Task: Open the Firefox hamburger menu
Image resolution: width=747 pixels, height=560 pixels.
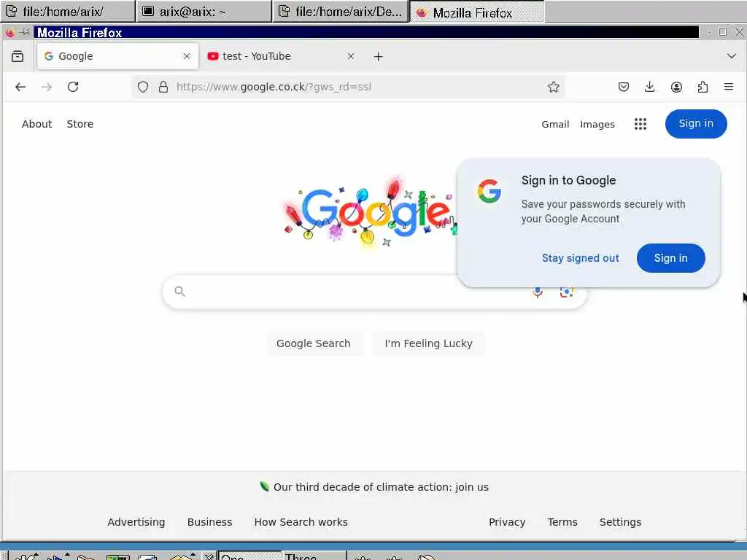Action: pyautogui.click(x=729, y=87)
